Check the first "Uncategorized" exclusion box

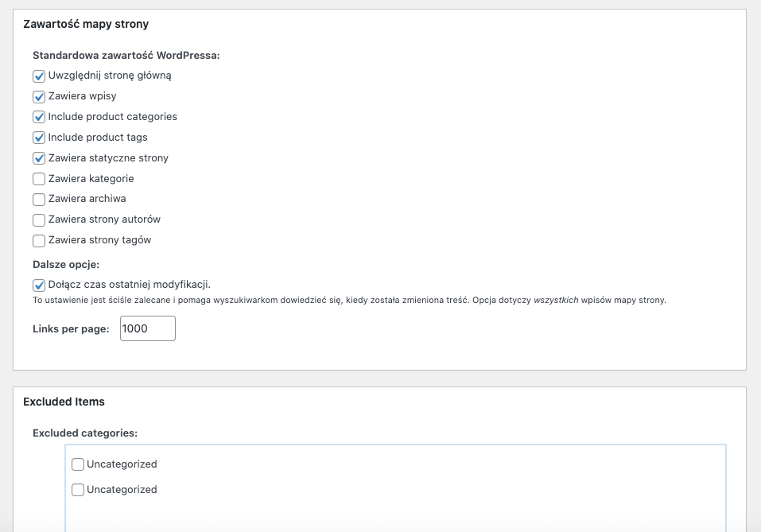tap(78, 464)
